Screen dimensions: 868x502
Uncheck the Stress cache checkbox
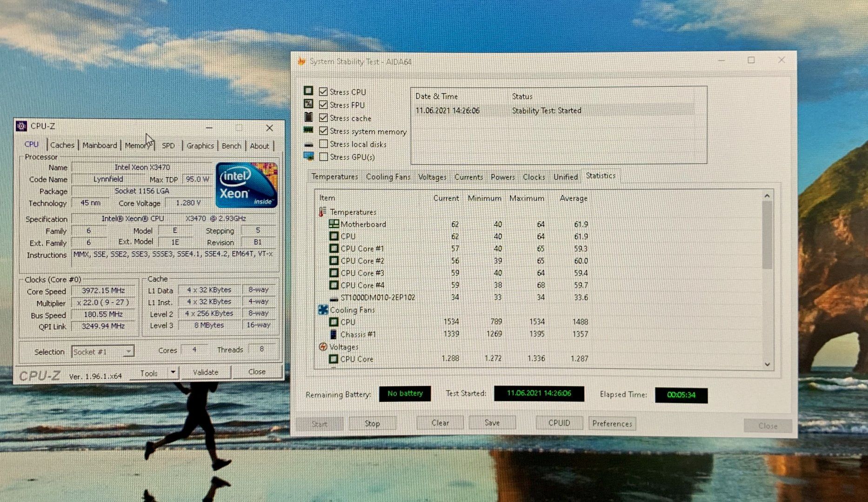[323, 118]
